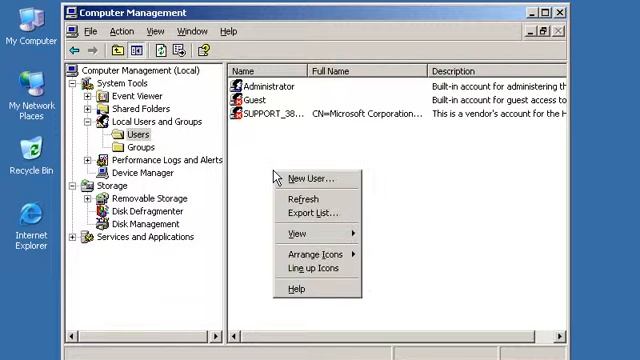Click the details pane left scroll arrow

[x=234, y=337]
